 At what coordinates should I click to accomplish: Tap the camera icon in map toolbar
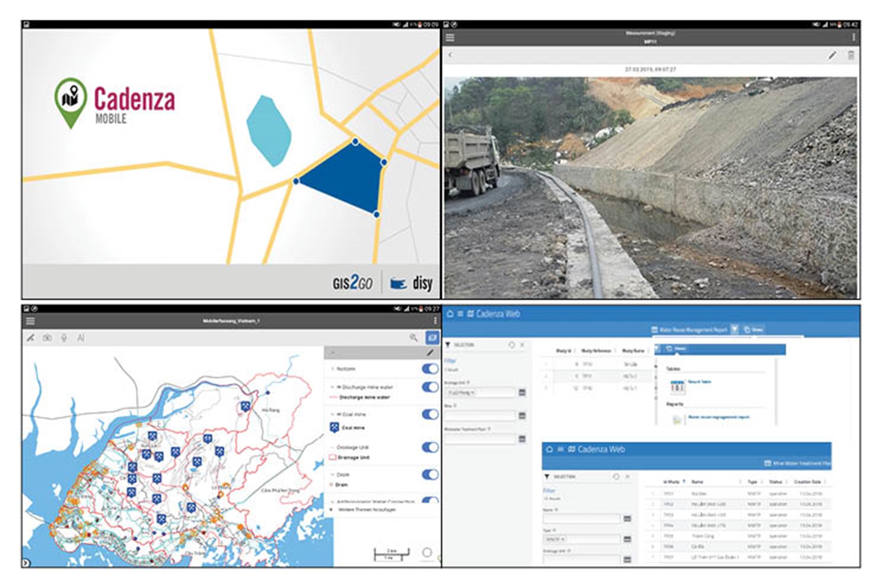(48, 338)
